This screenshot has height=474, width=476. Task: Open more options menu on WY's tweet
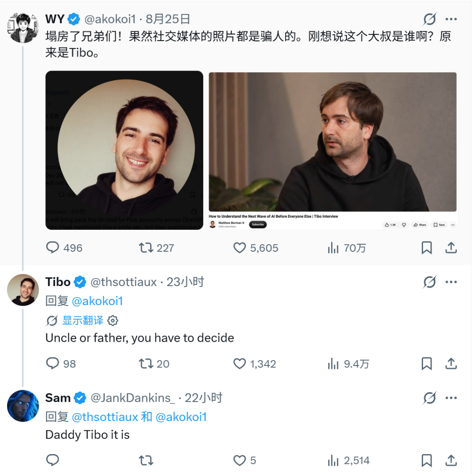pyautogui.click(x=451, y=19)
